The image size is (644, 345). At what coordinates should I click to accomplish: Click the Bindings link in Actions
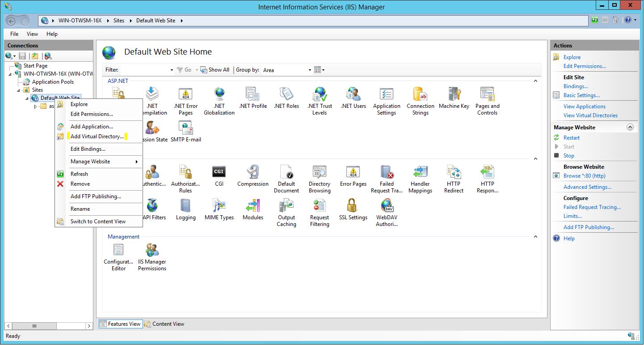click(x=576, y=86)
